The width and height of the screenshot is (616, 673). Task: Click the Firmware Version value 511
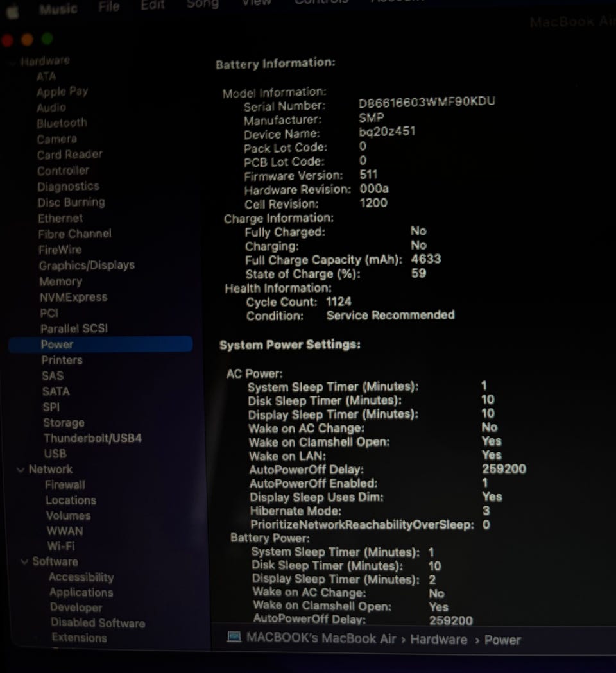[x=369, y=175]
